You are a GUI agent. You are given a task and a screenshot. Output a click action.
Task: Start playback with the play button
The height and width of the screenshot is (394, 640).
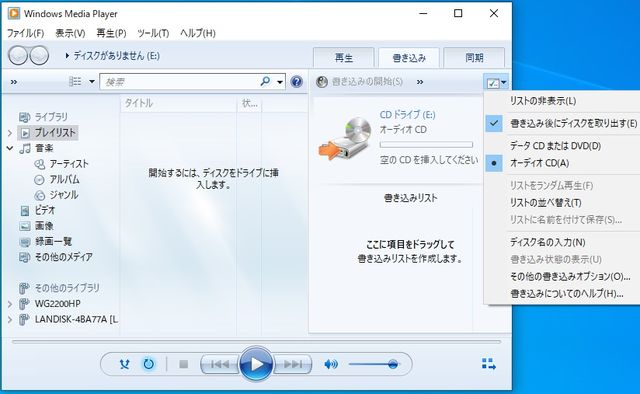coord(256,364)
